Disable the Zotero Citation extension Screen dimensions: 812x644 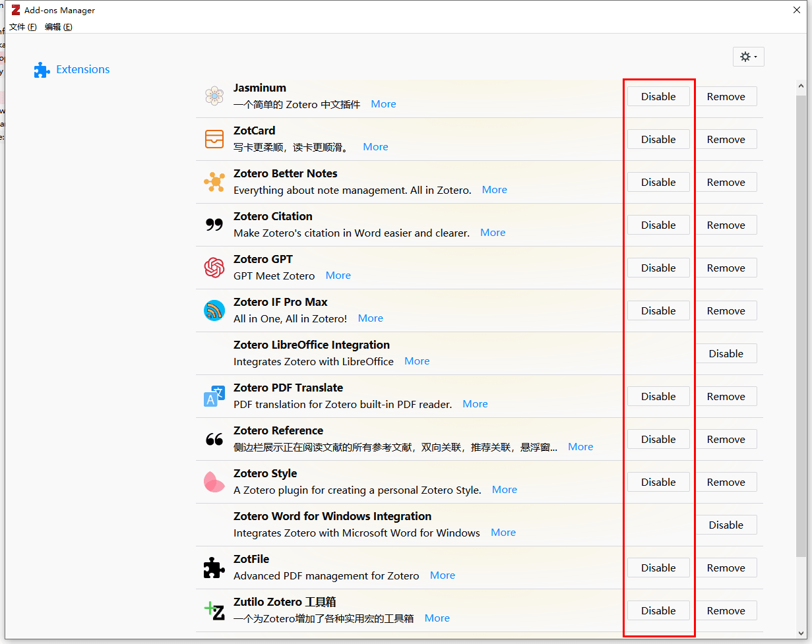click(658, 225)
